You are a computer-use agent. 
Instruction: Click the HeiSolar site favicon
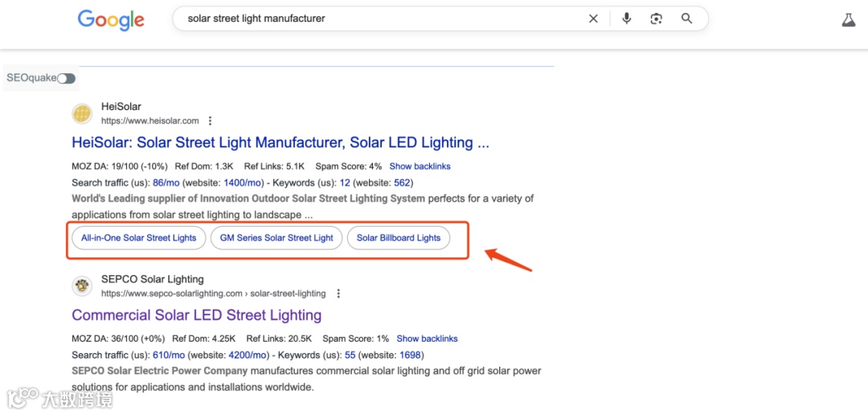pyautogui.click(x=82, y=113)
